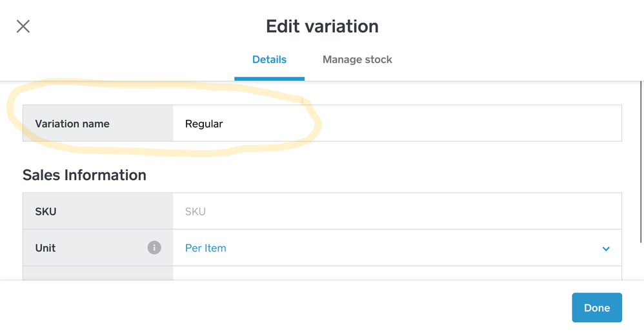Click the info icon beside Unit

[154, 248]
